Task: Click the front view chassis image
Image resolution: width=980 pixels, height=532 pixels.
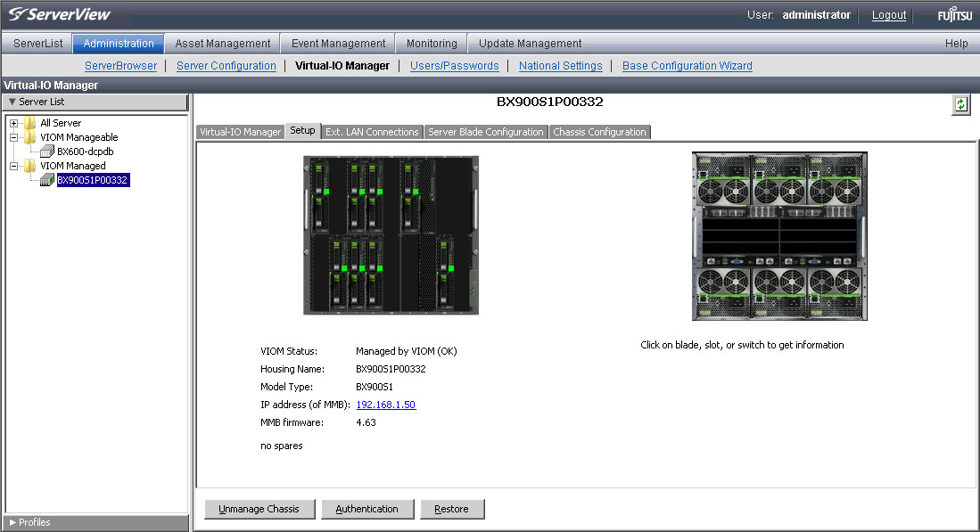Action: pyautogui.click(x=391, y=234)
